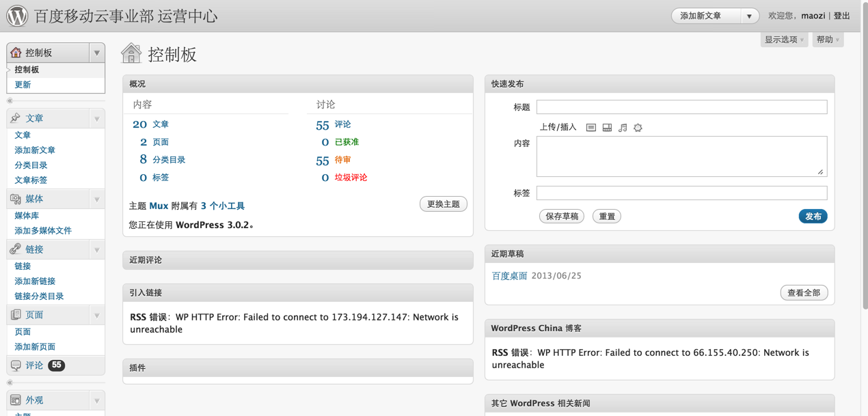The width and height of the screenshot is (868, 416).
Task: Open the 媒体库 sidebar menu item
Action: 27,216
